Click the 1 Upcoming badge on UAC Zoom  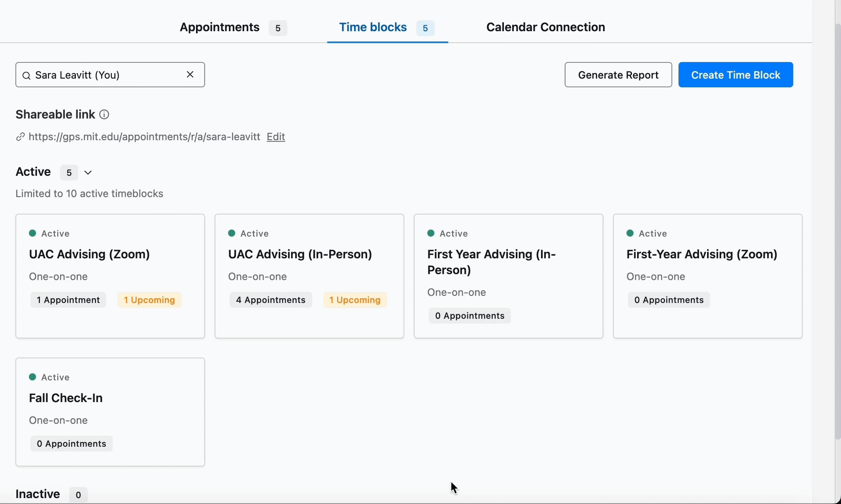(x=149, y=300)
